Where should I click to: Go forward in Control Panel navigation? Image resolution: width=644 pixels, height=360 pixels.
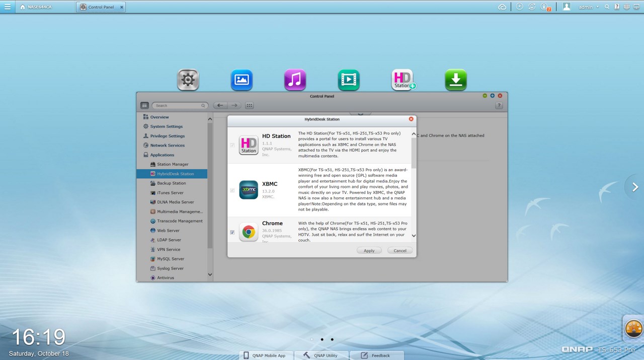click(234, 106)
